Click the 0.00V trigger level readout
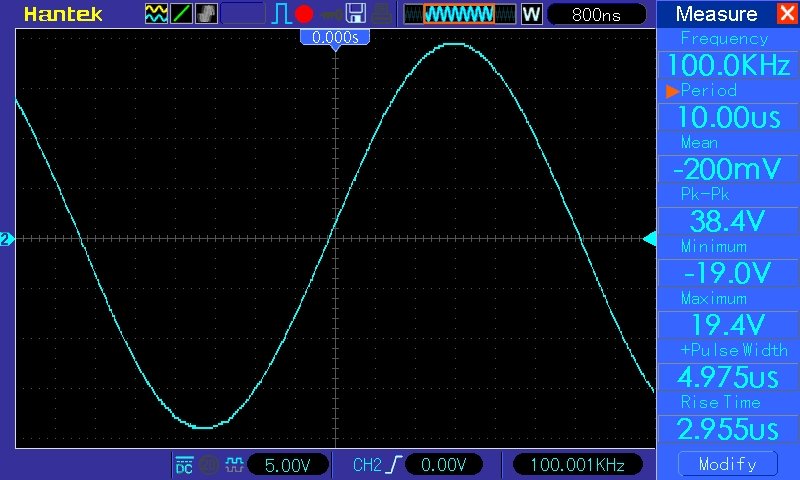 click(444, 465)
